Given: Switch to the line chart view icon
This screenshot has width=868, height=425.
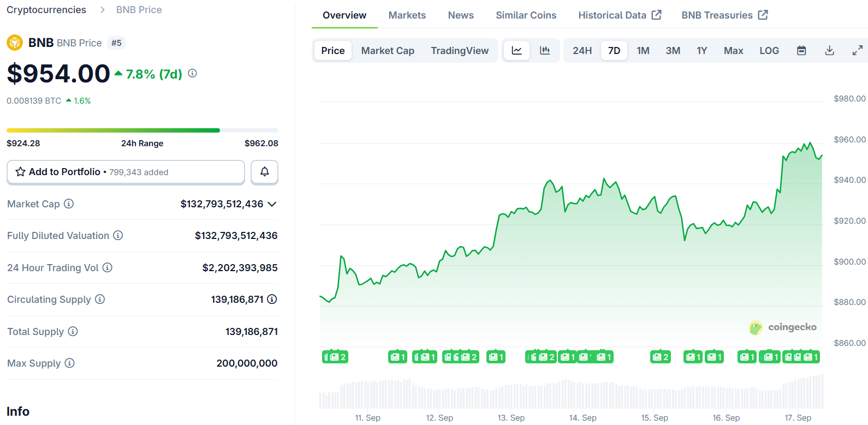Looking at the screenshot, I should coord(516,51).
